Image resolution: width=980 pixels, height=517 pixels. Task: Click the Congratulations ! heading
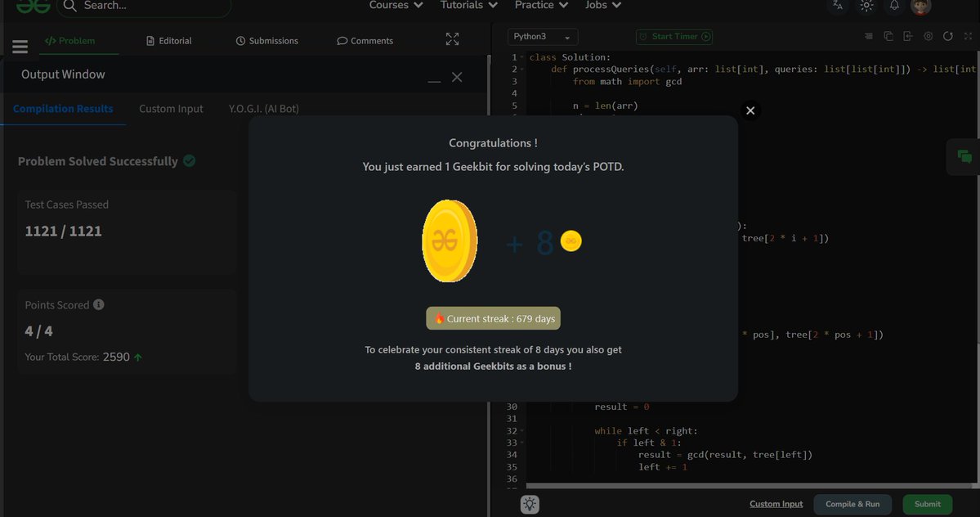(493, 143)
